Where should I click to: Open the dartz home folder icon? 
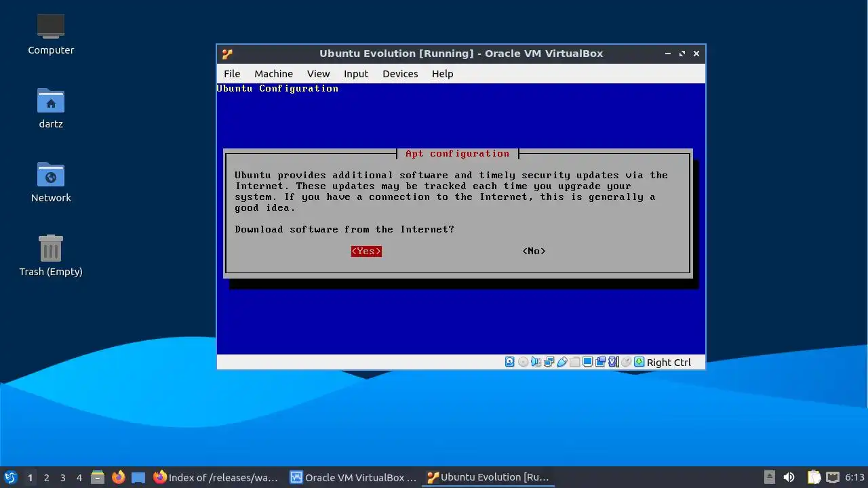(x=51, y=108)
